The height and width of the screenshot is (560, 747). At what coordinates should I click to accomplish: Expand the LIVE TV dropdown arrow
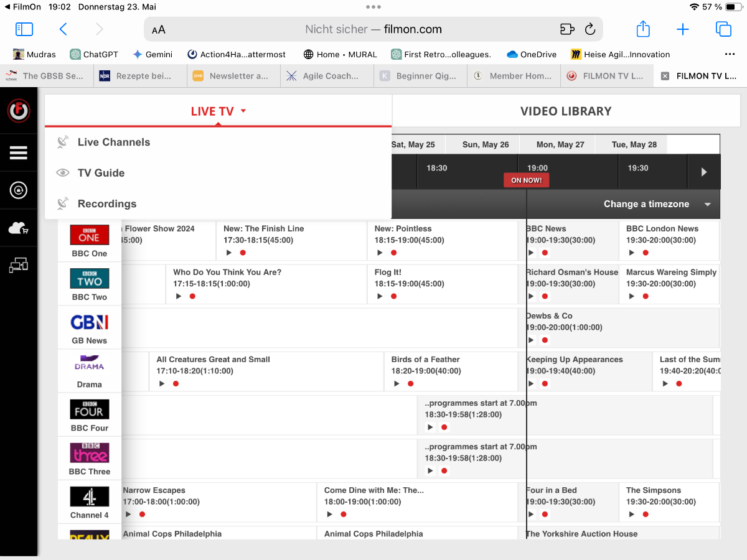click(x=243, y=111)
